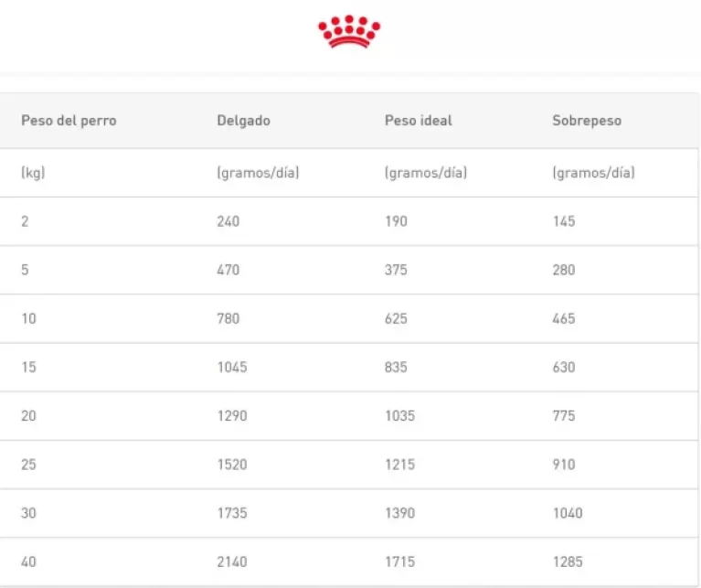Click the 40 kg weight cell
Viewport: 701px width, 588px height.
(x=29, y=562)
